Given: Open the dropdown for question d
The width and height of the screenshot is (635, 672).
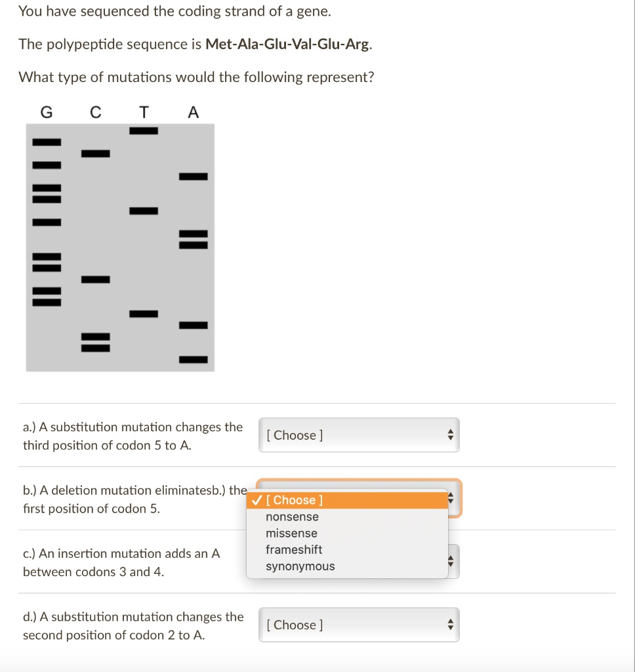Looking at the screenshot, I should point(358,624).
